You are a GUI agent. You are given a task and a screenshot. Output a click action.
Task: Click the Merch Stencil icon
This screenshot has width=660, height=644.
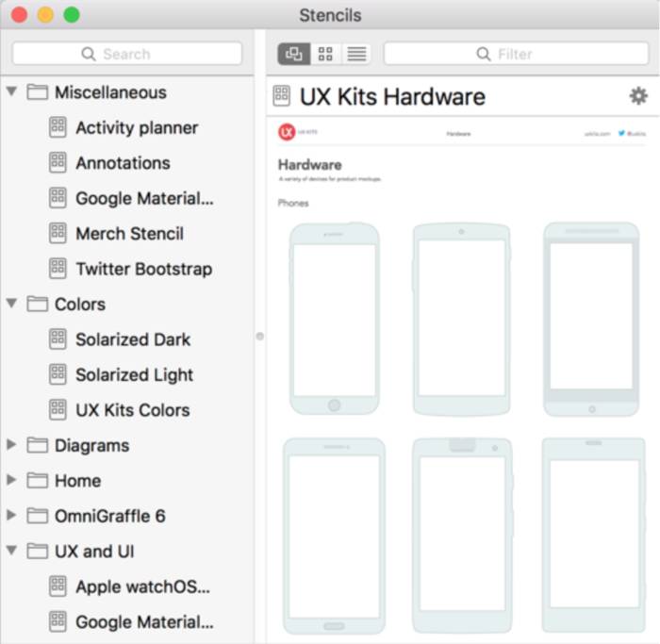point(58,233)
